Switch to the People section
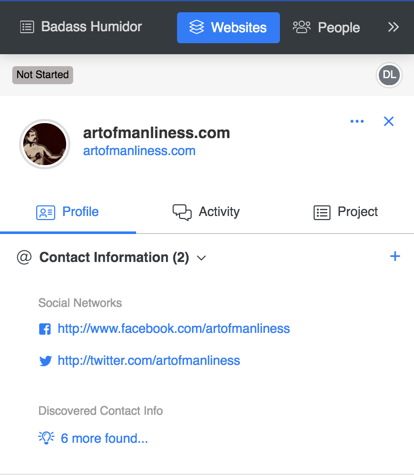 click(x=326, y=27)
